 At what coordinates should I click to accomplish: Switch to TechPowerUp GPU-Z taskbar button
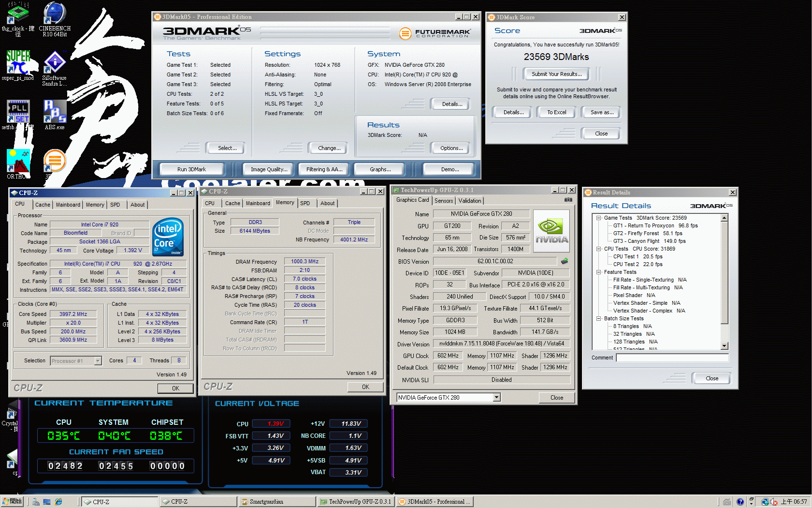[356, 502]
